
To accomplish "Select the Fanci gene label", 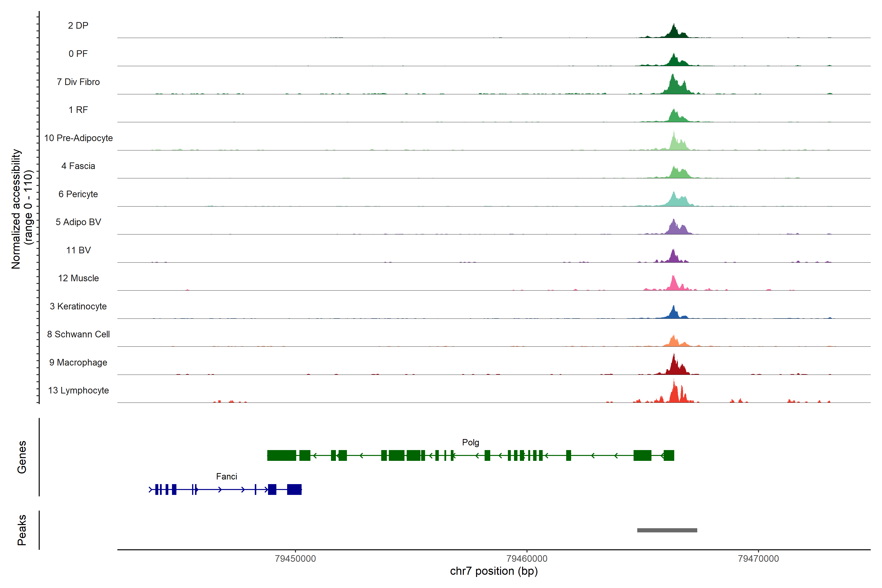I will [x=226, y=477].
